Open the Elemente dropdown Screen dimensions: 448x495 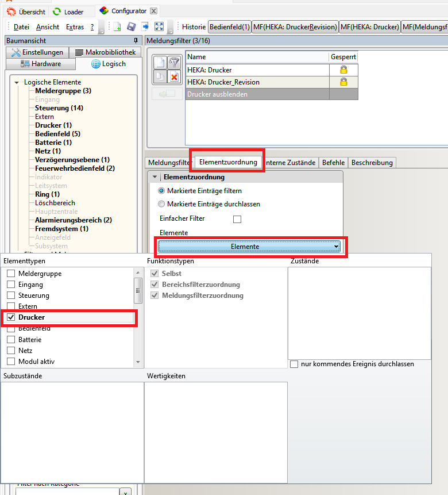point(249,247)
